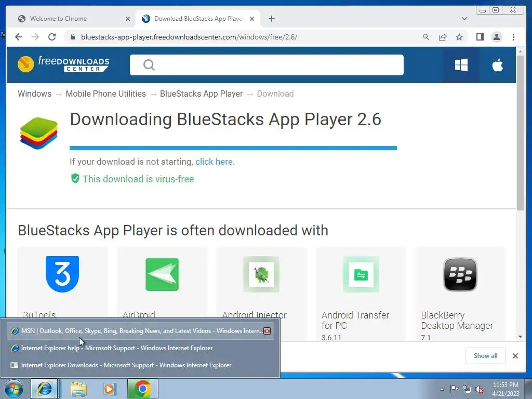
Task: Click the muted volume tray icon
Action: click(x=480, y=389)
